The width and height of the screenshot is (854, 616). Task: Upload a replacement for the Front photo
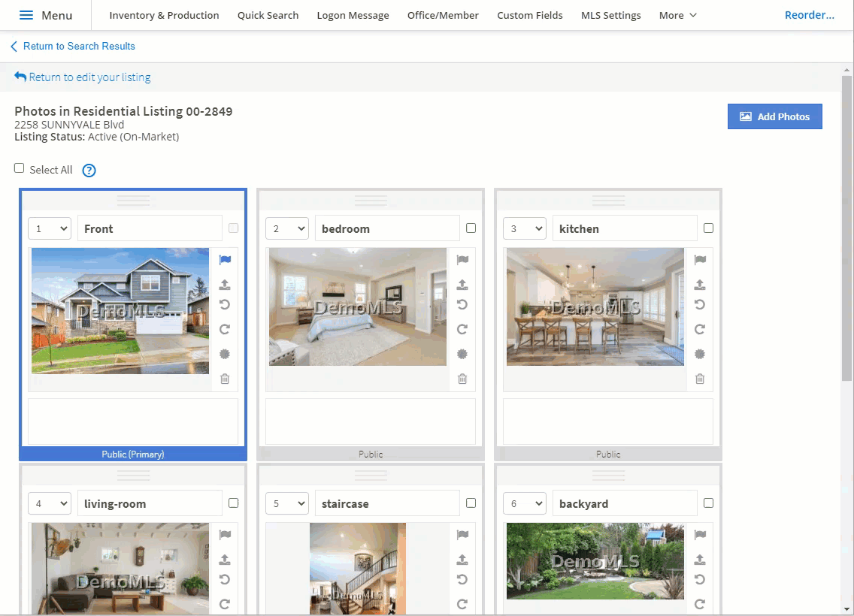coord(225,284)
